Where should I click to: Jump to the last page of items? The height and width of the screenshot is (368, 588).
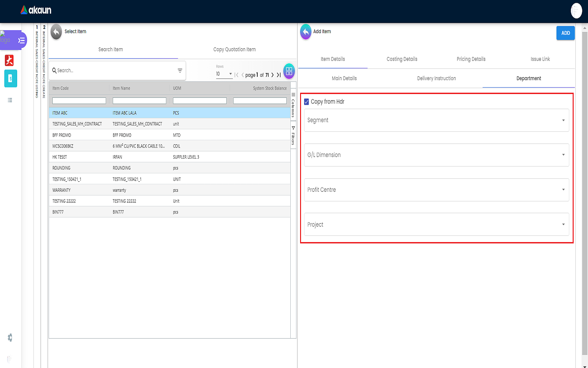click(x=278, y=75)
